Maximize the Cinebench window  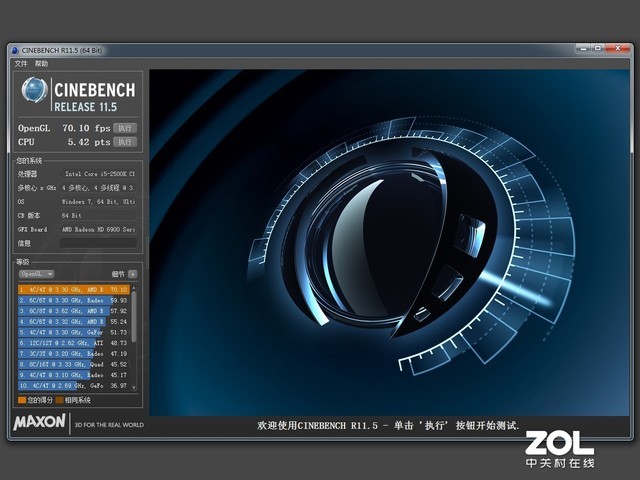click(x=598, y=49)
